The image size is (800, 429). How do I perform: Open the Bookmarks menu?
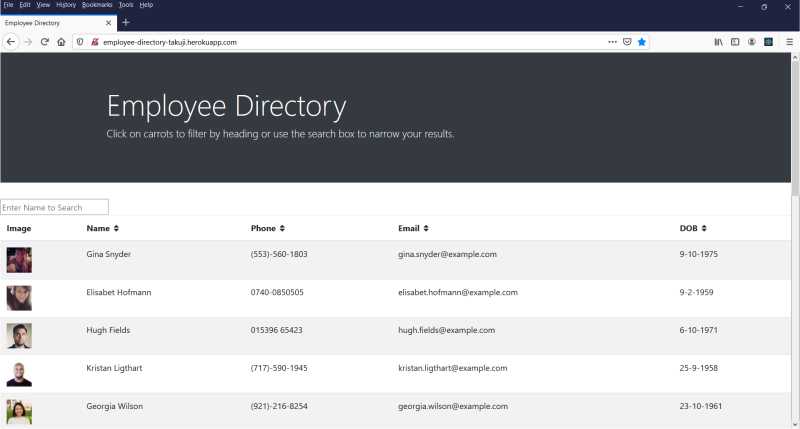pos(97,5)
